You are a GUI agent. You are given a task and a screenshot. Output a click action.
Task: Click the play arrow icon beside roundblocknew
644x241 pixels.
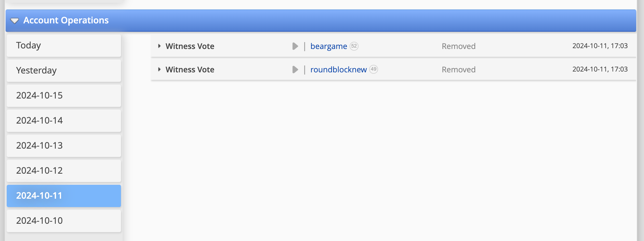(x=295, y=70)
